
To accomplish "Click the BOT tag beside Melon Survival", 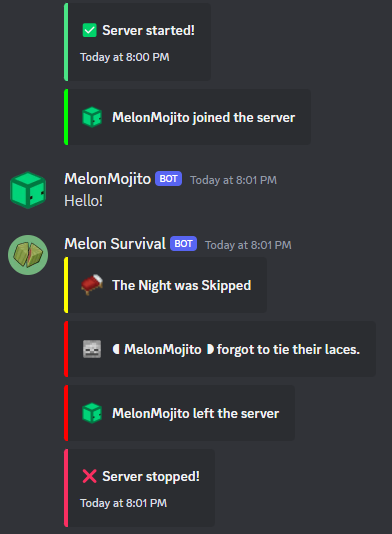I will point(184,244).
